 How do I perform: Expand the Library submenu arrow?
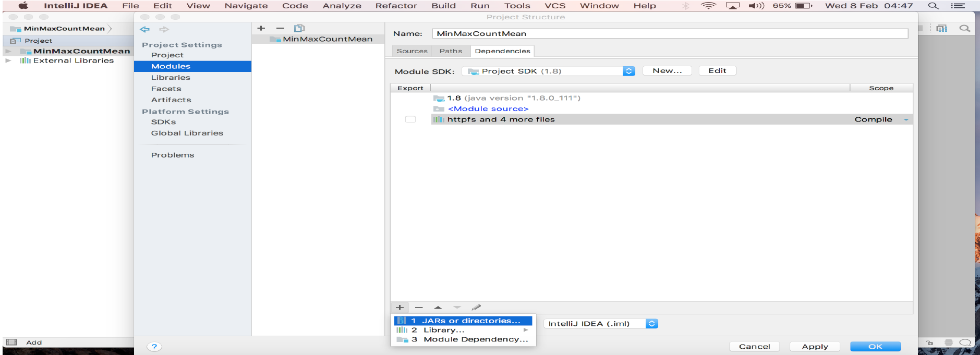point(526,330)
